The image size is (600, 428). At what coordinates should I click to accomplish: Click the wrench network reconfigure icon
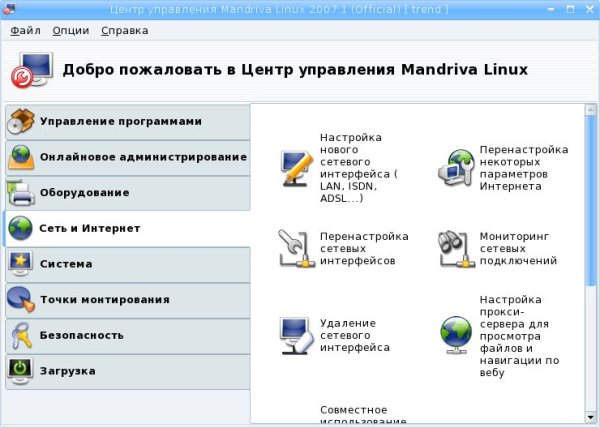click(297, 249)
